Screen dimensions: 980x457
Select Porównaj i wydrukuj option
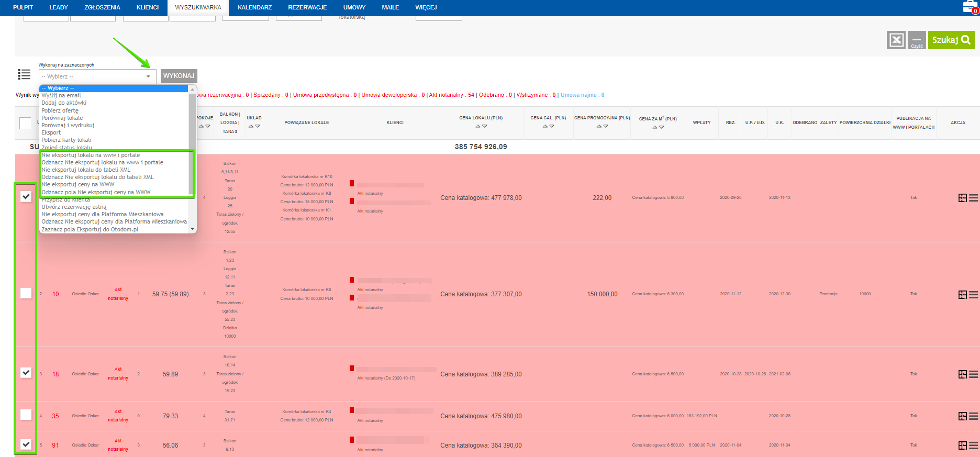tap(114, 125)
